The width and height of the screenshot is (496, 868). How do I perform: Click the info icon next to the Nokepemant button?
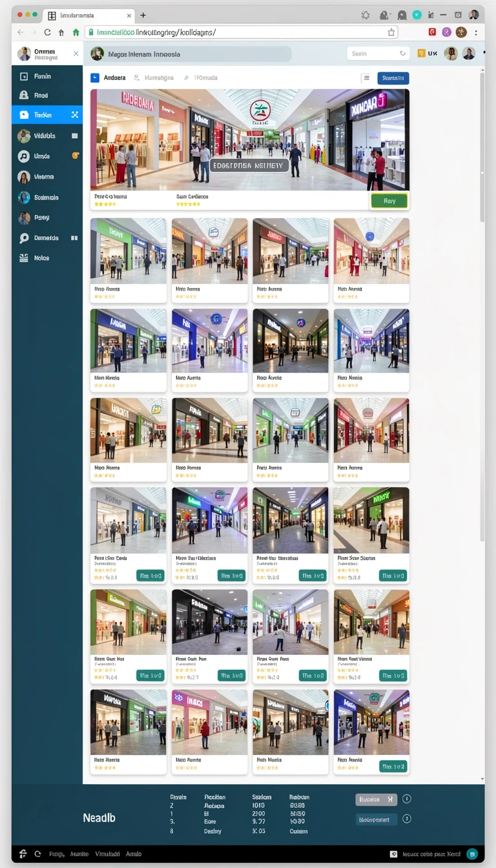pos(407,819)
